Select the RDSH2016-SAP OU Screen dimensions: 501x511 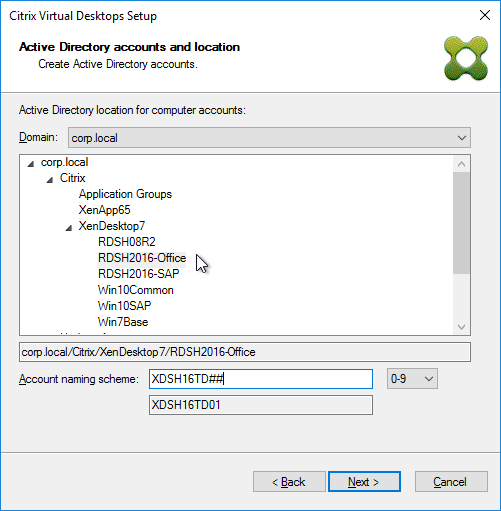click(139, 274)
